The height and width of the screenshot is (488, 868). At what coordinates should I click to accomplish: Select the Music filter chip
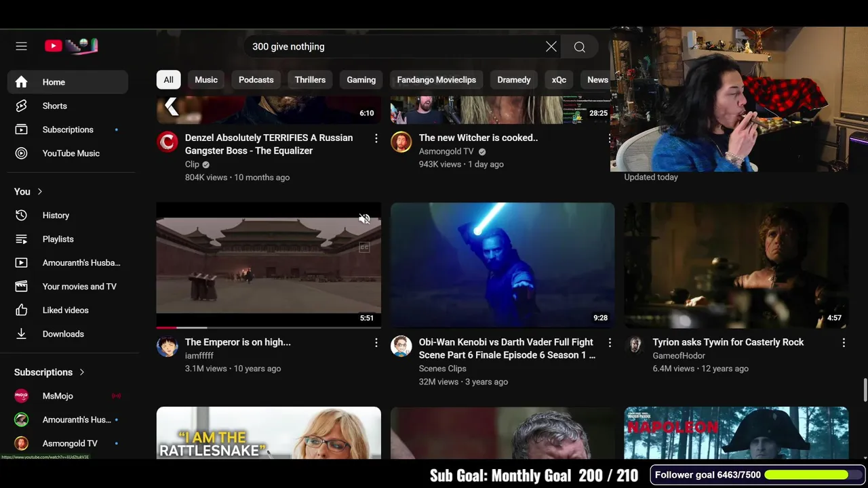click(206, 80)
